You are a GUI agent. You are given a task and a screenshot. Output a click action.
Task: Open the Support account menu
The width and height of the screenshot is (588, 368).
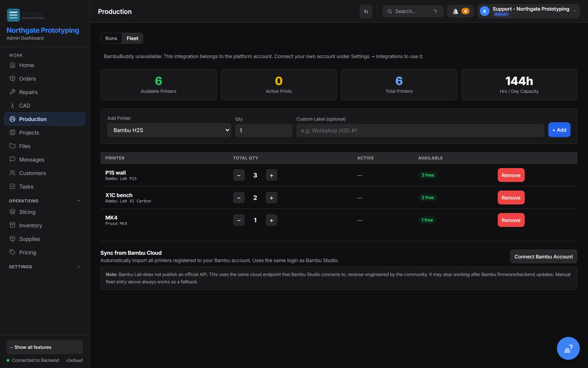[528, 11]
